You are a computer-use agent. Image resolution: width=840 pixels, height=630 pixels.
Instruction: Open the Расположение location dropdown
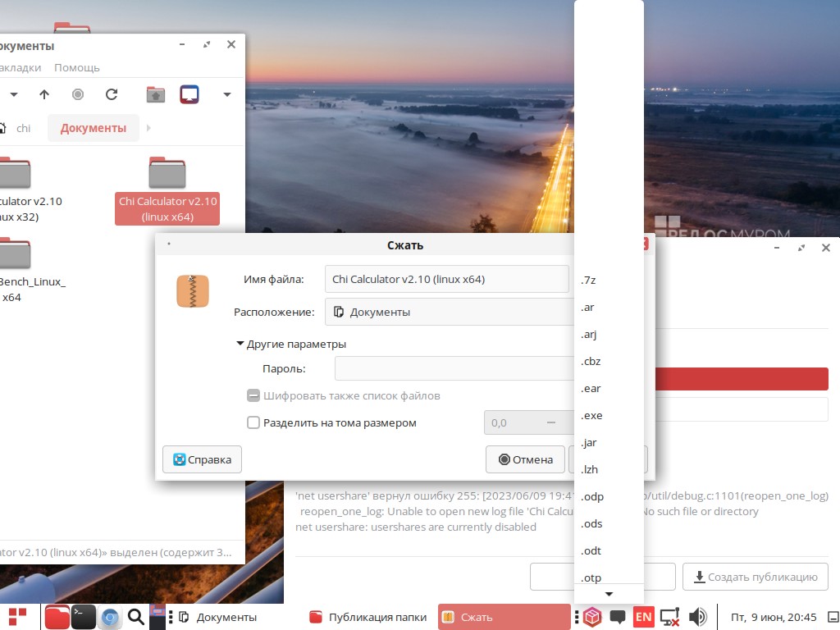click(449, 312)
